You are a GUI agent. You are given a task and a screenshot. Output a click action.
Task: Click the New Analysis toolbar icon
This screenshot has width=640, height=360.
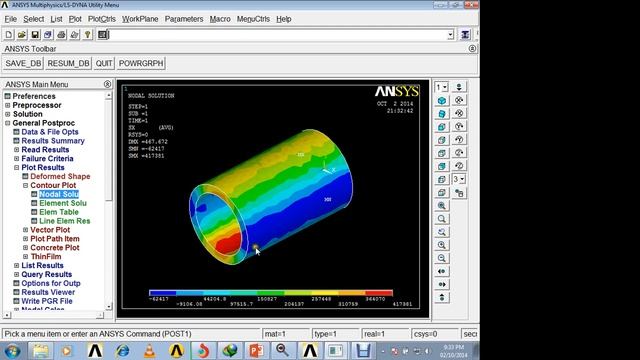(9, 35)
